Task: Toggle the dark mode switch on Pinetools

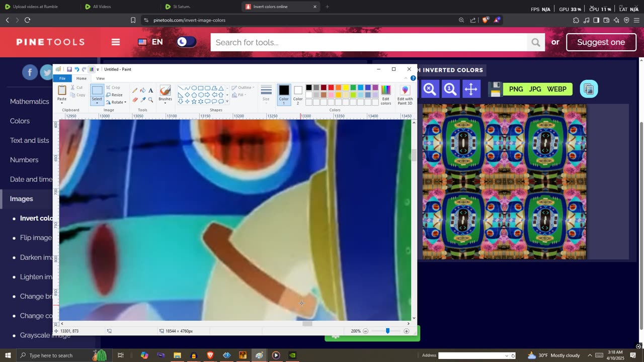Action: click(x=186, y=42)
